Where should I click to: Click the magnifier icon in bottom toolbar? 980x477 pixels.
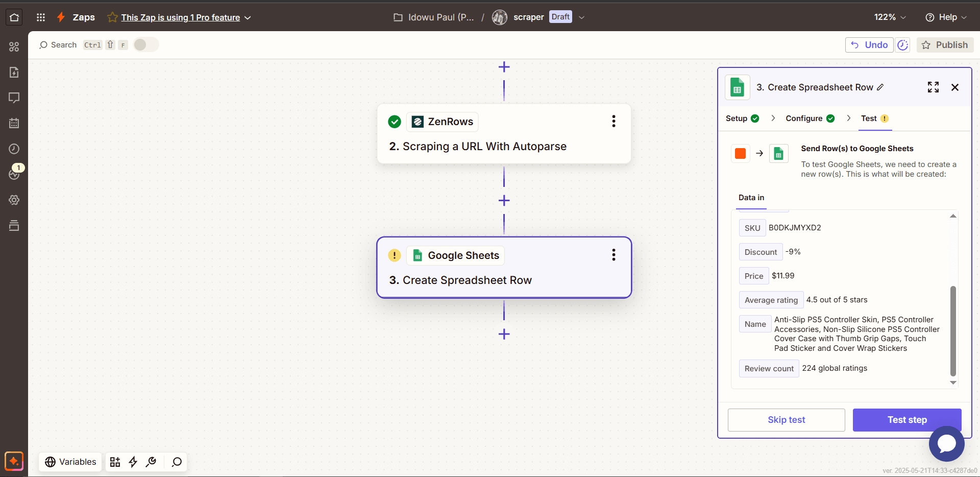click(x=177, y=462)
